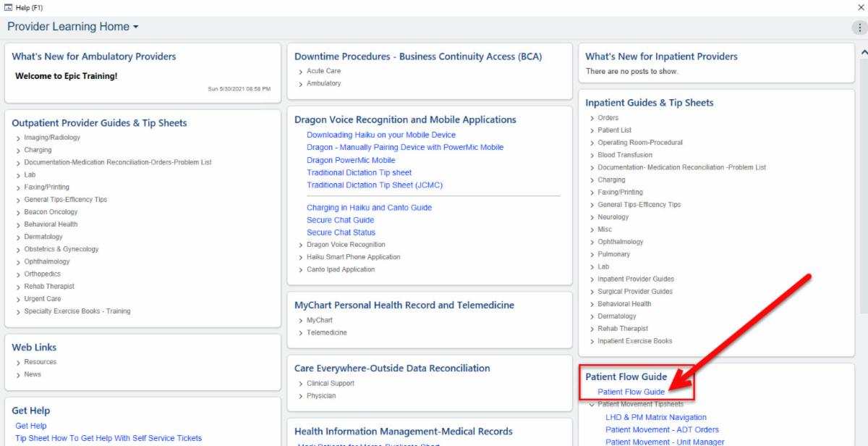Click the Help (F1) window icon
Image resolution: width=868 pixels, height=446 pixels.
[x=7, y=7]
